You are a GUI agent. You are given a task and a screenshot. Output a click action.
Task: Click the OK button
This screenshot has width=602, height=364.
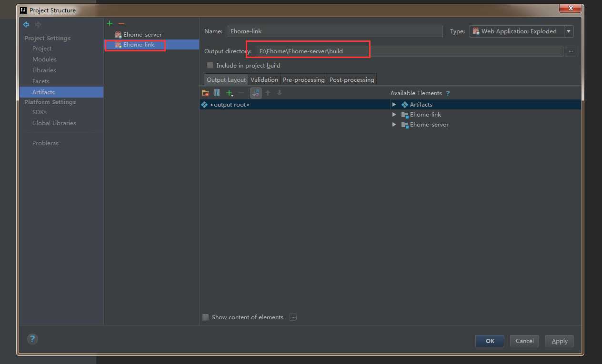coord(490,341)
